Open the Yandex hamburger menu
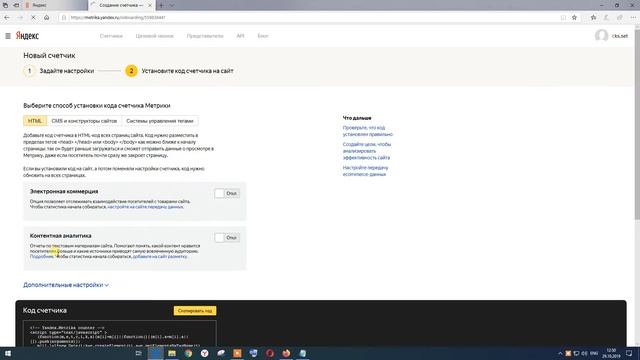 pos(8,36)
